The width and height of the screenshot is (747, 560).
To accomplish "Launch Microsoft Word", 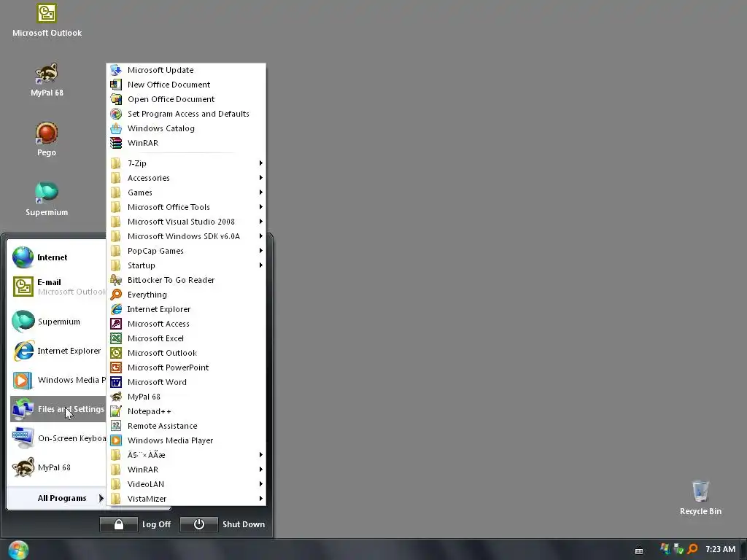I will [186, 382].
